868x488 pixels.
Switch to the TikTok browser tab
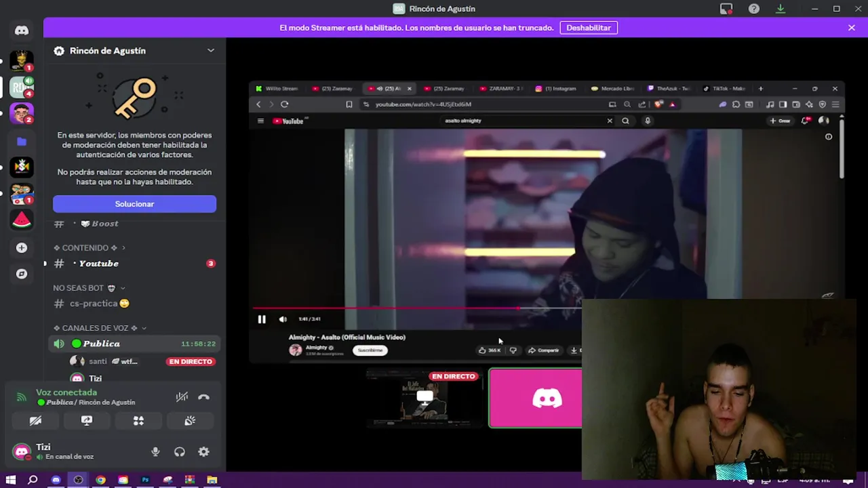724,89
